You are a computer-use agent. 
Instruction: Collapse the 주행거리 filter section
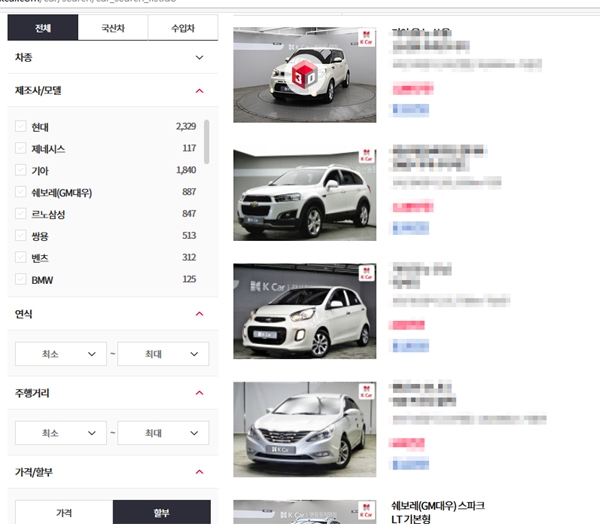[x=199, y=393]
